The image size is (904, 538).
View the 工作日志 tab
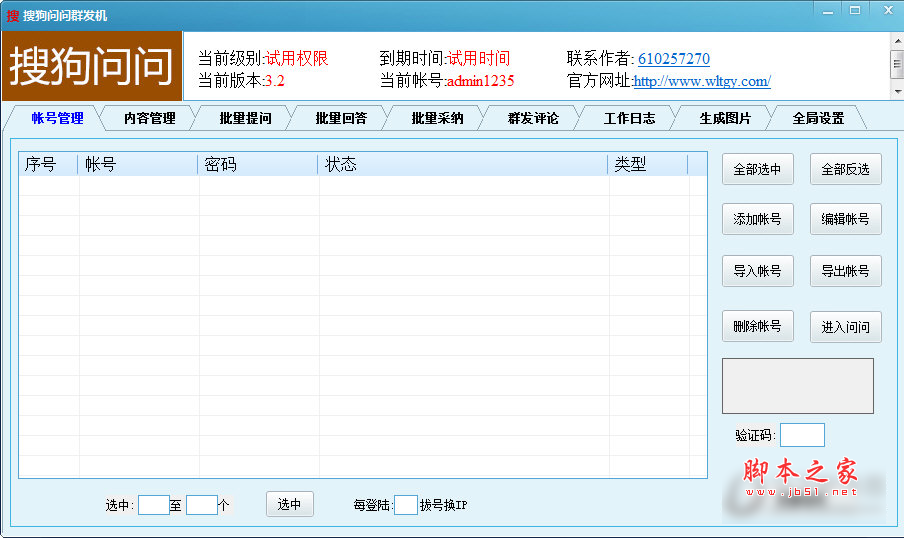click(x=629, y=118)
